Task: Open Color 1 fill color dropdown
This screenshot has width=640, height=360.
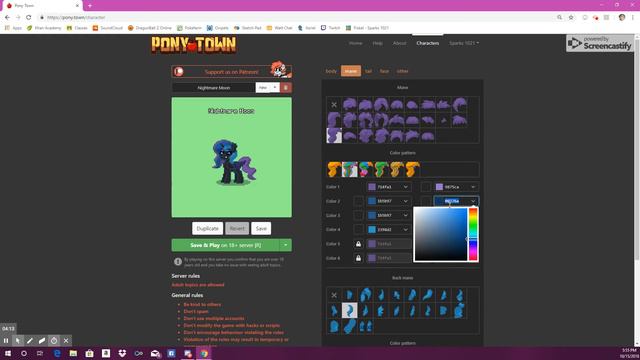Action: coord(406,187)
